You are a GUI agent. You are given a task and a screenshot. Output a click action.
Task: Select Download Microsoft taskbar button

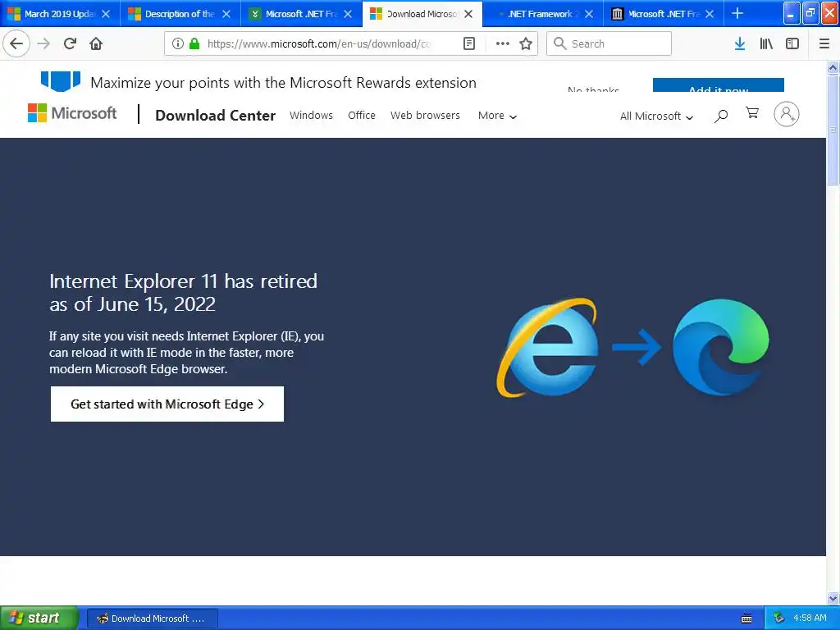(152, 619)
